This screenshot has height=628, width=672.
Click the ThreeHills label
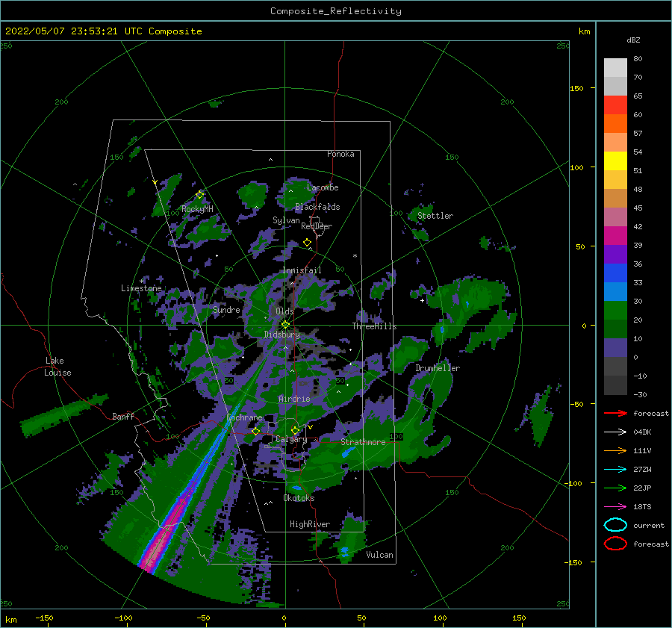374,326
